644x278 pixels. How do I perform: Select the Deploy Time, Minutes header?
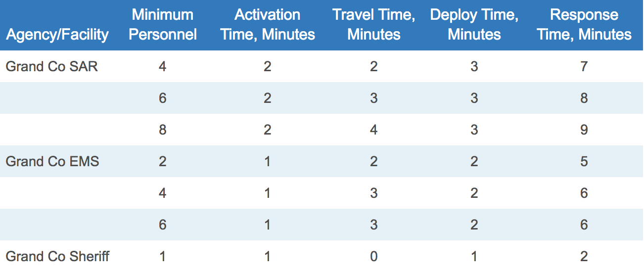point(474,25)
